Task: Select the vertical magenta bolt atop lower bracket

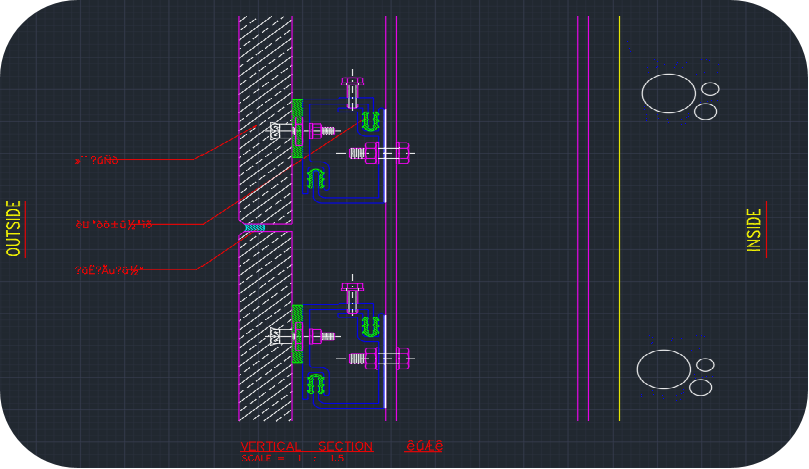Action: coord(351,296)
